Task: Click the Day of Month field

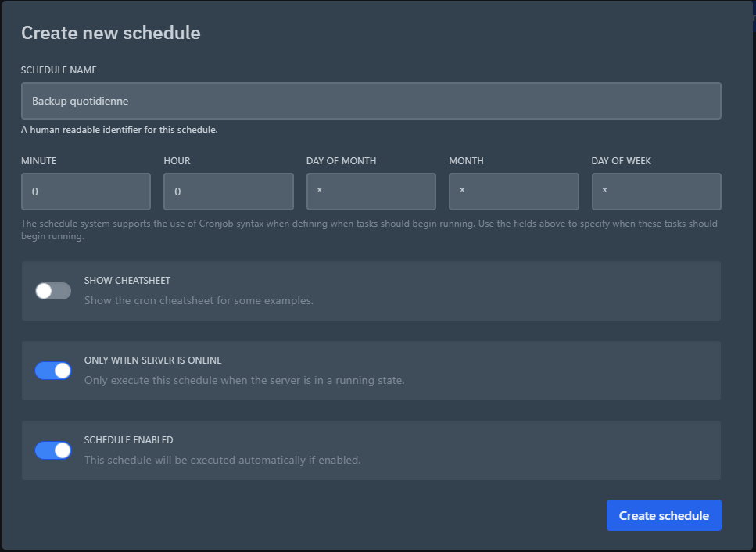Action: click(371, 192)
